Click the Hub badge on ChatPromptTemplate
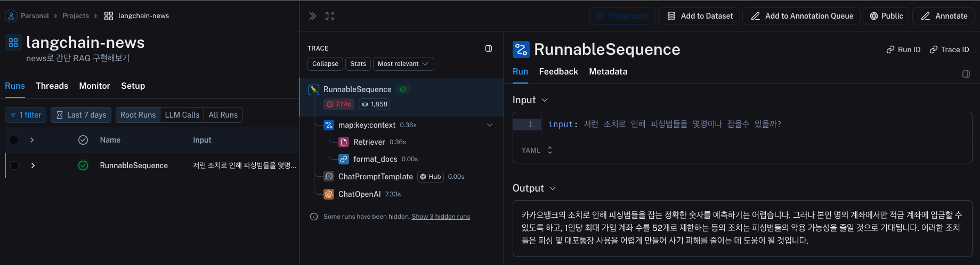This screenshot has width=980, height=265. click(x=431, y=177)
